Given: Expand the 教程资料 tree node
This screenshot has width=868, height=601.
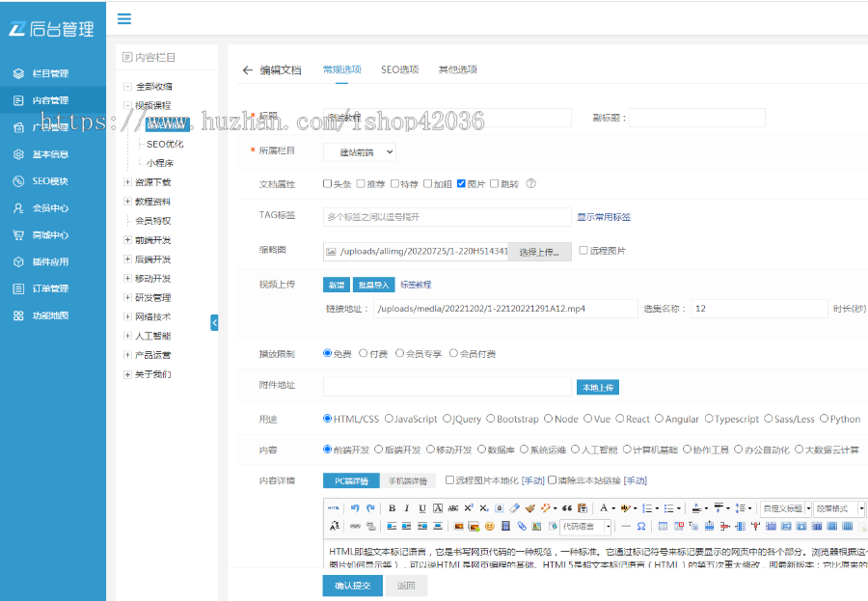Looking at the screenshot, I should pyautogui.click(x=127, y=202).
